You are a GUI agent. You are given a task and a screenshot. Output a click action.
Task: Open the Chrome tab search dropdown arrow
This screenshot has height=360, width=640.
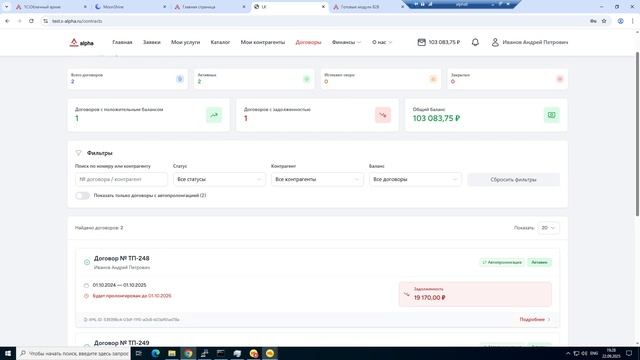click(7, 7)
